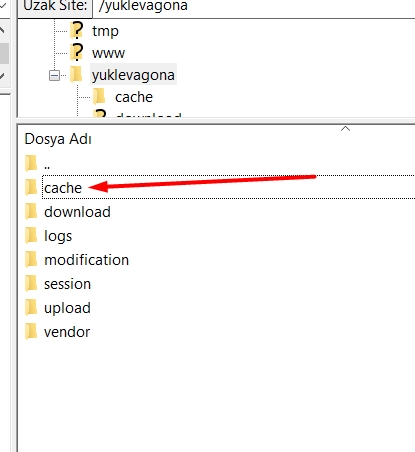The image size is (415, 452).
Task: Click folder icon next to session
Action: point(31,283)
